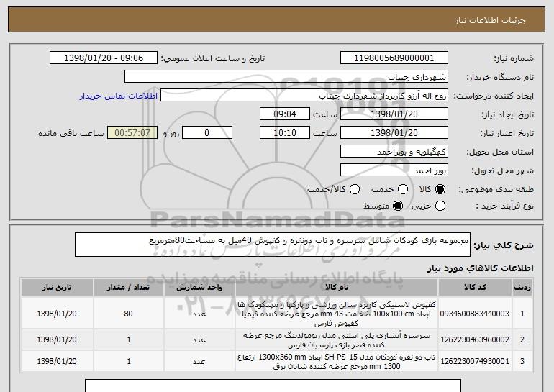Select item code 0934600883440003
Screen dimensions: 554x392
(x=475, y=314)
